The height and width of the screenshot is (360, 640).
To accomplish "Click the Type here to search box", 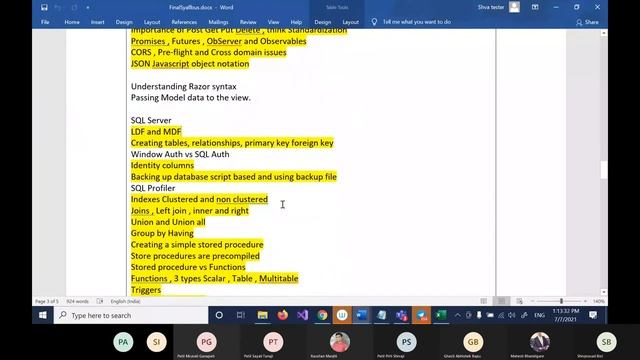I will coord(131,315).
